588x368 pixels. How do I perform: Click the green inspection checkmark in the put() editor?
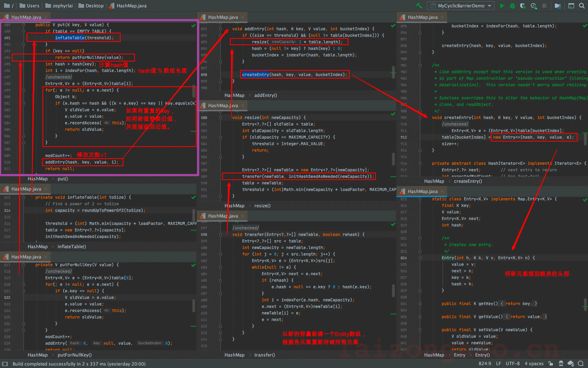(193, 25)
